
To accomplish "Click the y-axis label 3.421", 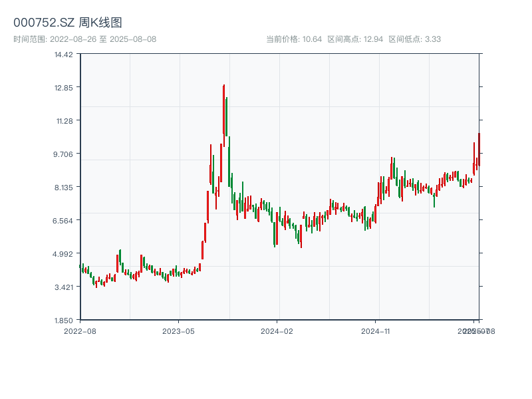I will (64, 287).
